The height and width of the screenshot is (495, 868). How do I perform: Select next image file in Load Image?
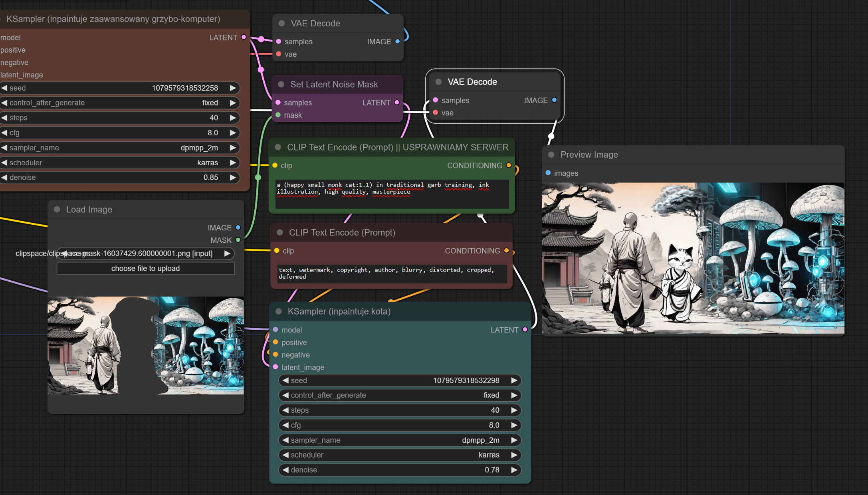coord(227,253)
